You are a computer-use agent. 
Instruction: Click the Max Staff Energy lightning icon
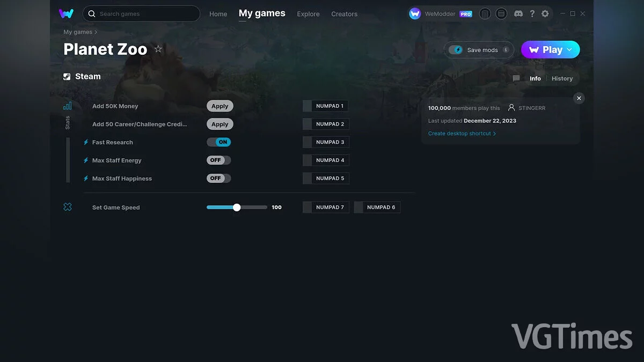click(x=86, y=160)
